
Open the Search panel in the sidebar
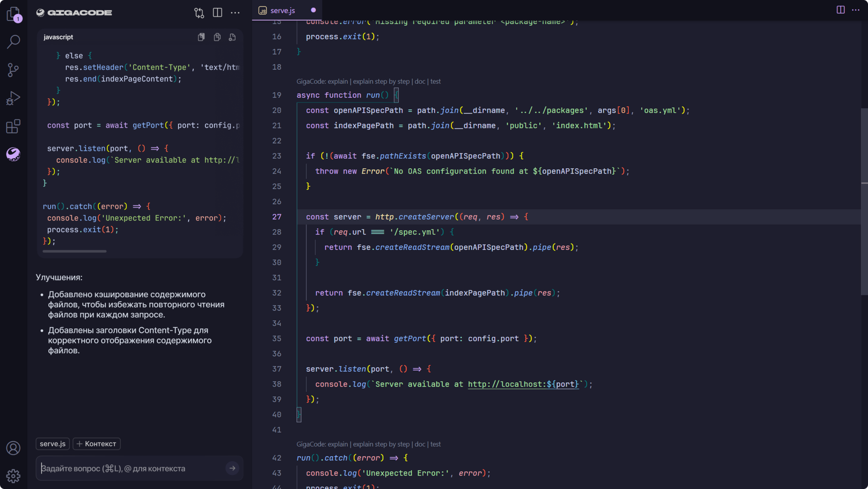13,41
